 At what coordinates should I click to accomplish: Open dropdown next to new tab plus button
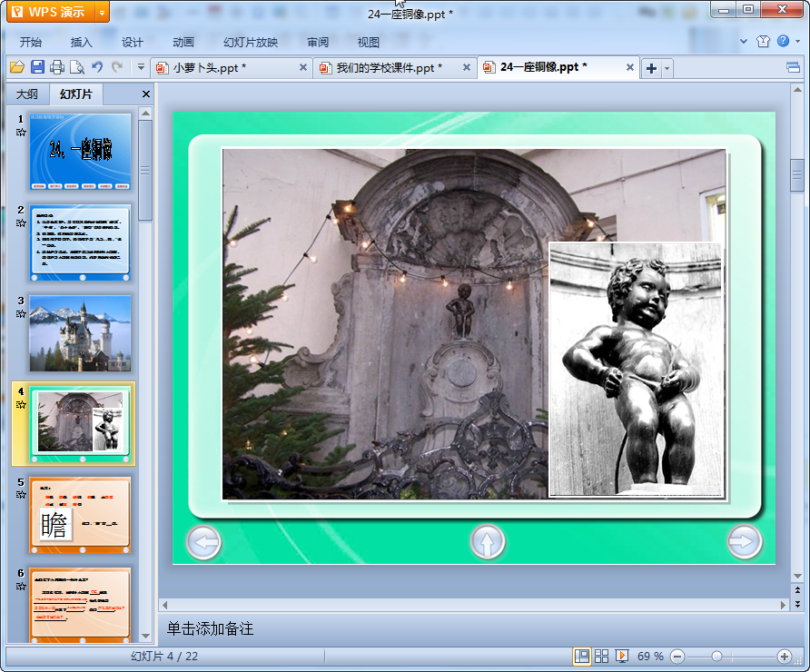point(667,68)
